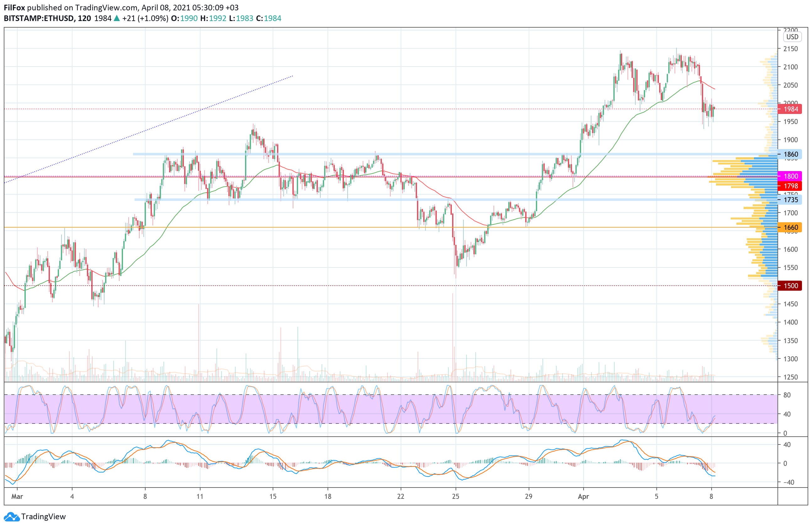
Task: Click the FilFox author name in header
Action: pyautogui.click(x=14, y=8)
